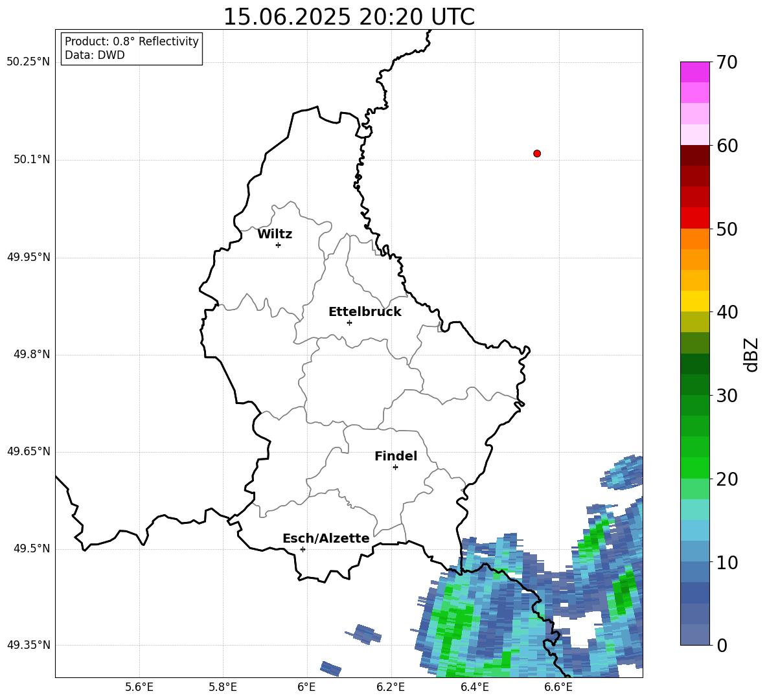Click the Esch/Alzette station cross marker
Image resolution: width=767 pixels, height=700 pixels.
coord(303,549)
